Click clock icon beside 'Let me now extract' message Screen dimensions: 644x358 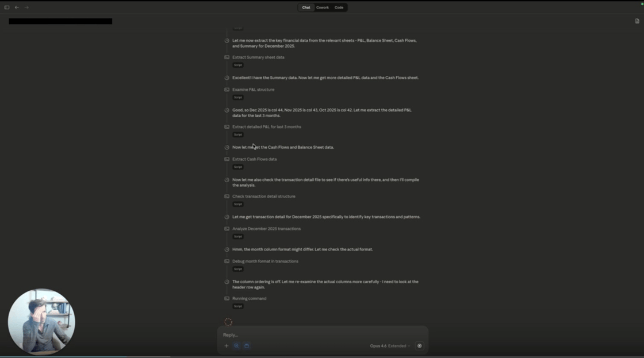click(x=227, y=41)
